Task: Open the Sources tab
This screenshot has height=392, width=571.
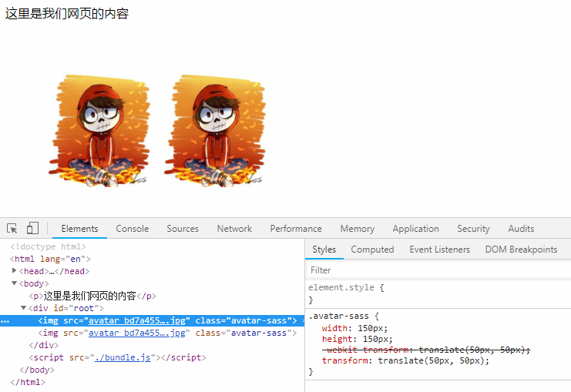Action: (x=183, y=229)
